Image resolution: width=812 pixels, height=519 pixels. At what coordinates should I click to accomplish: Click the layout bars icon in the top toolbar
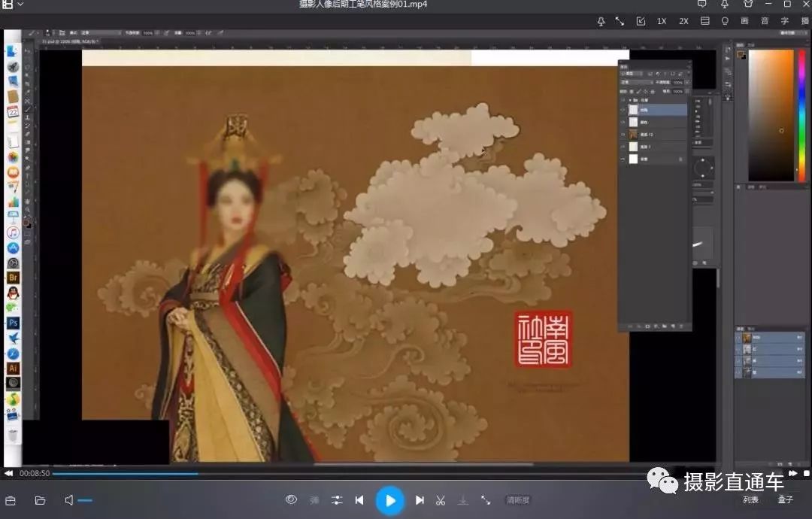click(704, 21)
